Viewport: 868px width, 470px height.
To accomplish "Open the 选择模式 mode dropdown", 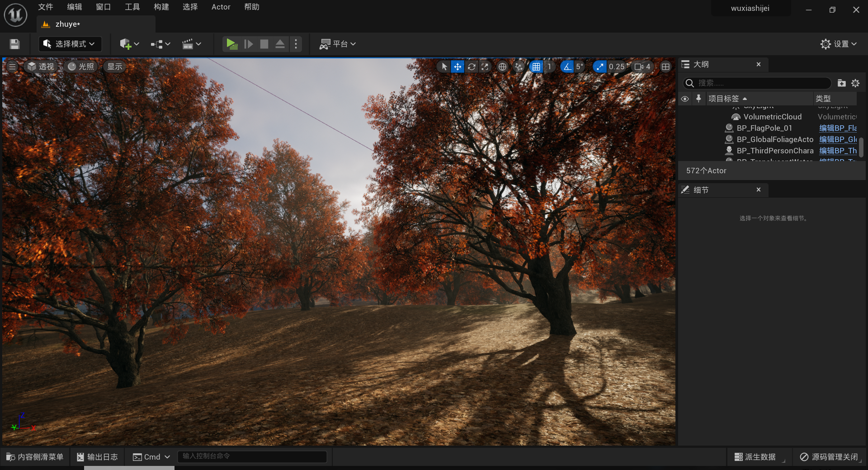I will (x=70, y=44).
